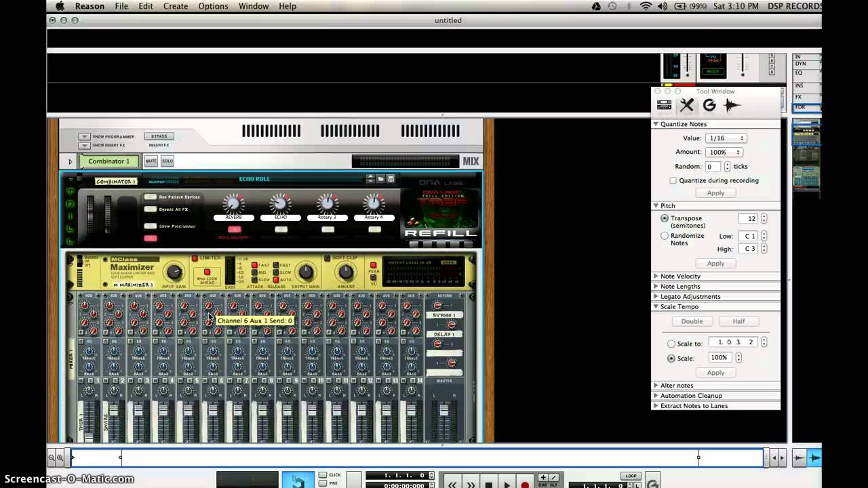This screenshot has height=488, width=868.
Task: Mute the Combinator 1 channel
Action: (x=151, y=161)
